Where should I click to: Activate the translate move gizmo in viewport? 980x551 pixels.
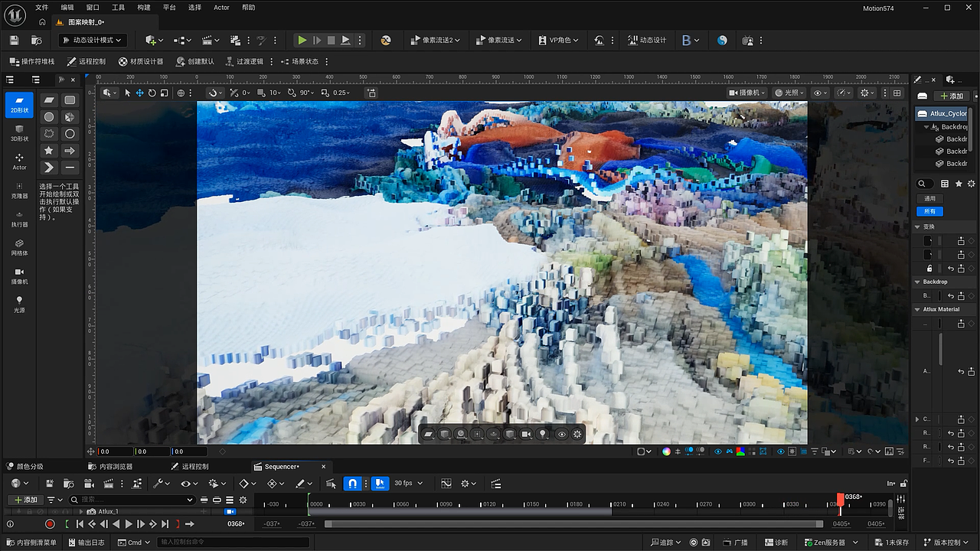tap(140, 93)
